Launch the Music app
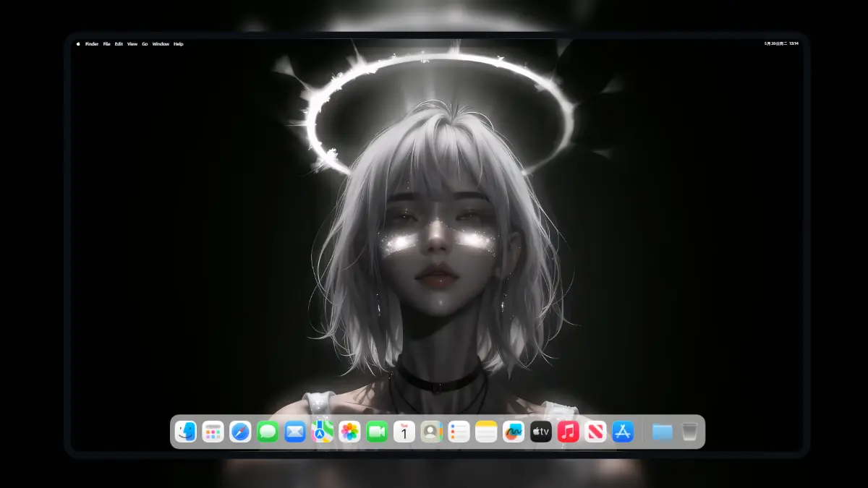Screen dimensions: 868x488 click(568, 432)
